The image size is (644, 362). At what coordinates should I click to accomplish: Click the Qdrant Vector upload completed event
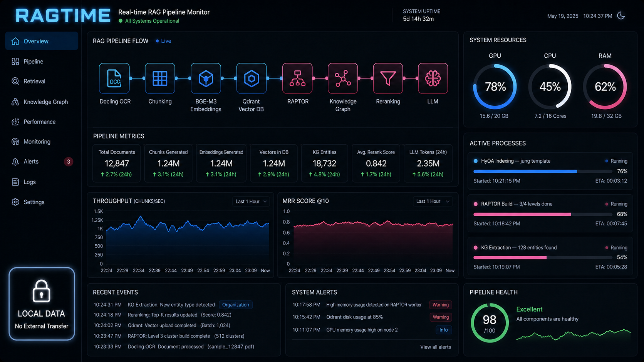(162, 325)
